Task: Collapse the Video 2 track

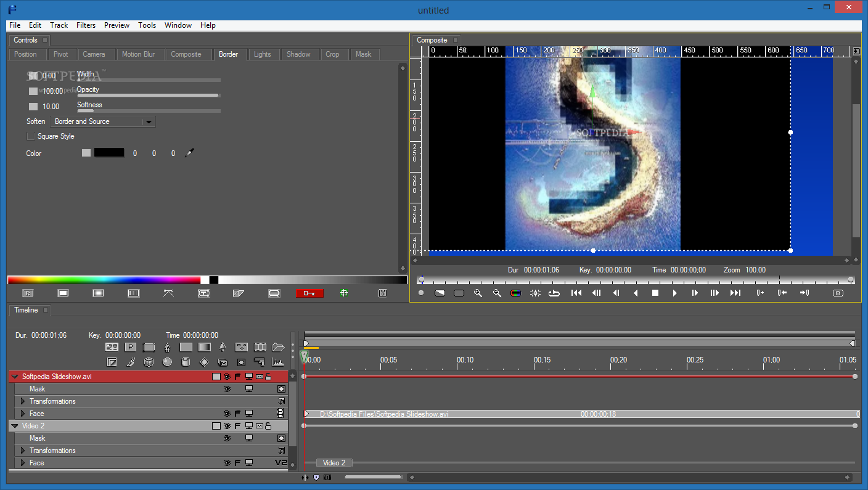Action: [15, 426]
